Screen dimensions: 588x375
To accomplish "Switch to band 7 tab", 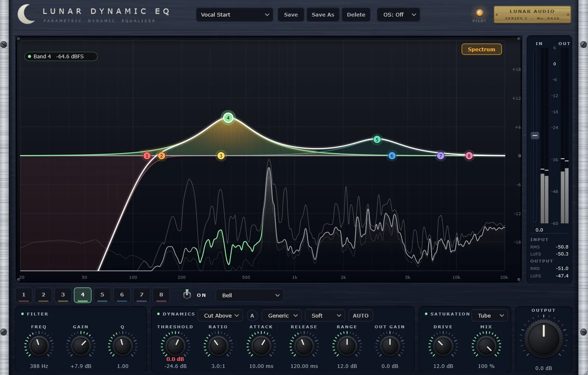I will coord(141,295).
